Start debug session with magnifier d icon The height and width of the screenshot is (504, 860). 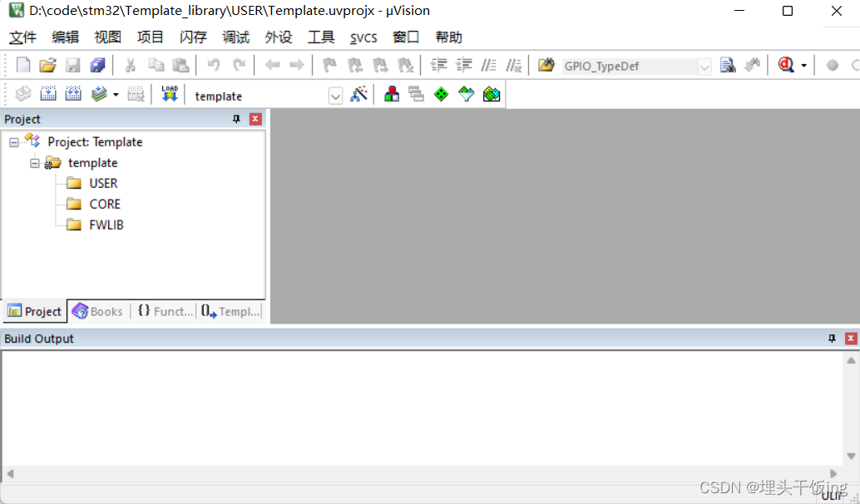[786, 65]
